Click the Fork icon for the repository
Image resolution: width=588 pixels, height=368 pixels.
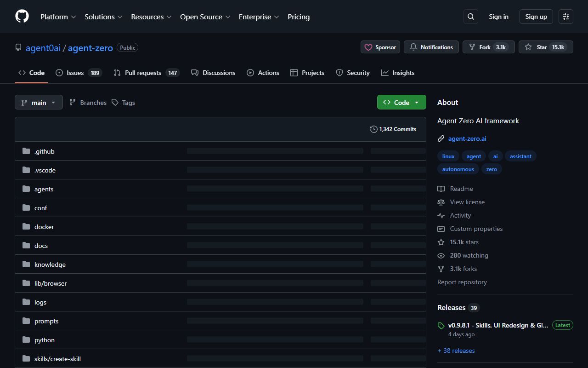coord(472,47)
